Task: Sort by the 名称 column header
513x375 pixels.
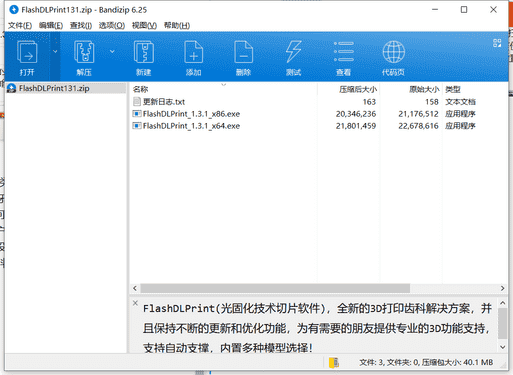Action: tap(223, 89)
